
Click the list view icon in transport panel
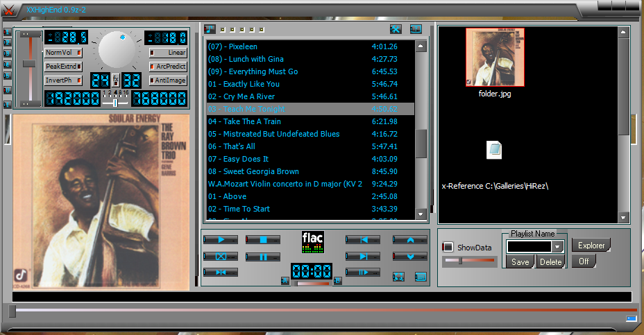point(421,277)
